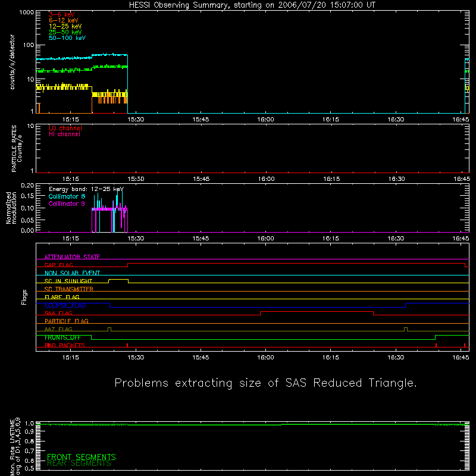Select the NON_SOLAR_EVENT flag label
Screen dimensions: 476x476
72,273
